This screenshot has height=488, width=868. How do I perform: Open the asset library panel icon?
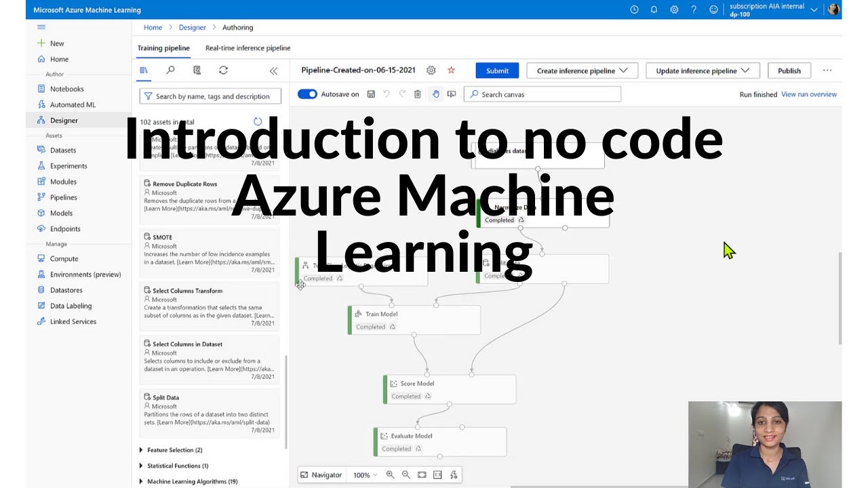pyautogui.click(x=144, y=70)
